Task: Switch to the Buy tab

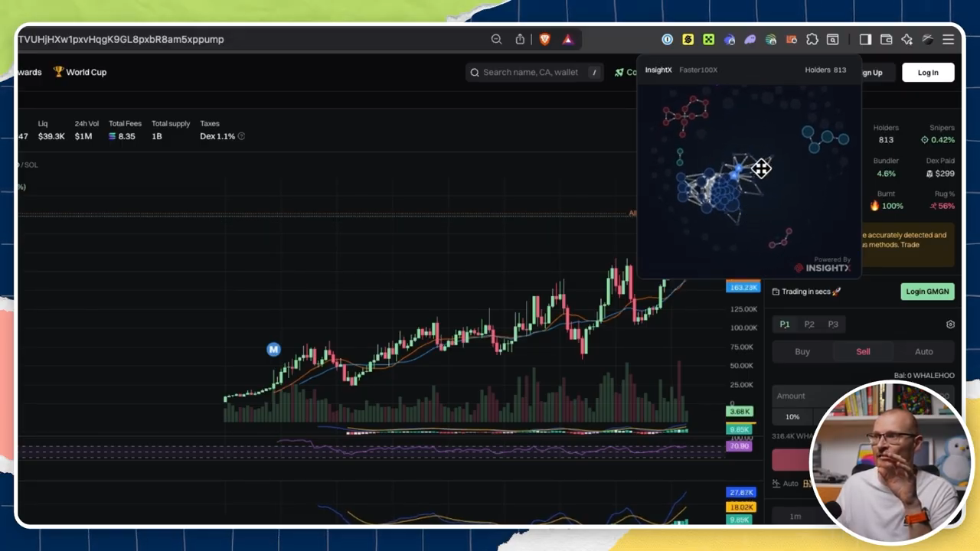Action: (x=802, y=351)
